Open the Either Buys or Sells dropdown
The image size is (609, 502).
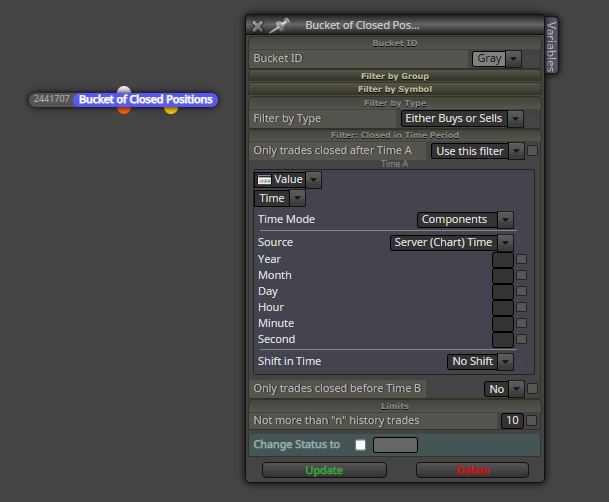coord(462,118)
